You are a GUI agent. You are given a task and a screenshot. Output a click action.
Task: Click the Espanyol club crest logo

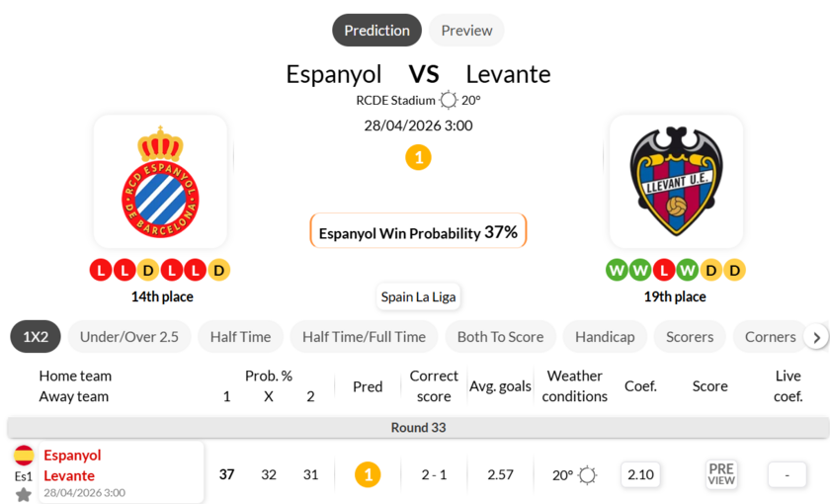click(160, 182)
